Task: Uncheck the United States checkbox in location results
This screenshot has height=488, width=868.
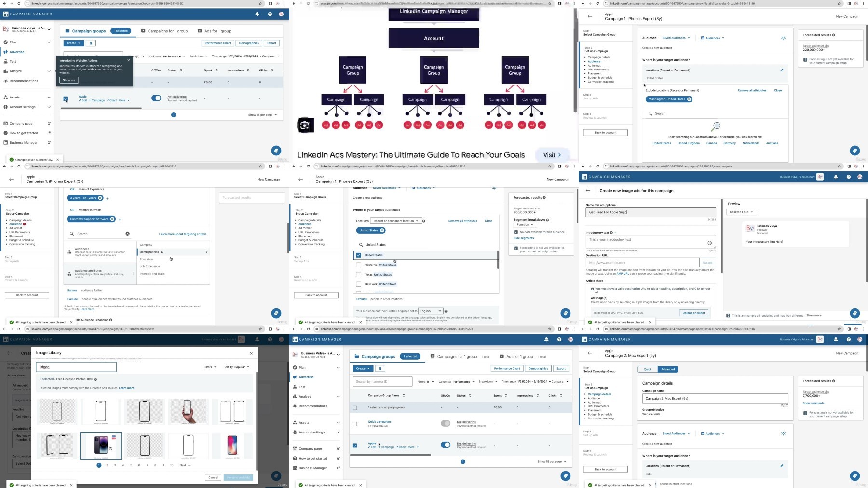Action: 358,255
